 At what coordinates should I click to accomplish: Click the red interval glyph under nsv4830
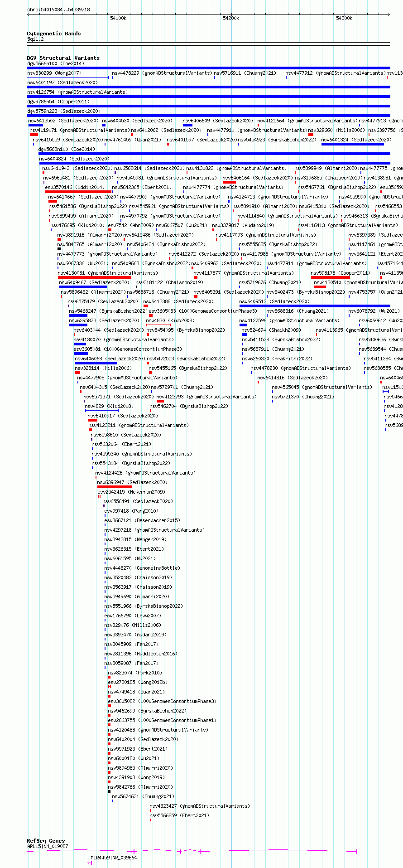point(158,325)
